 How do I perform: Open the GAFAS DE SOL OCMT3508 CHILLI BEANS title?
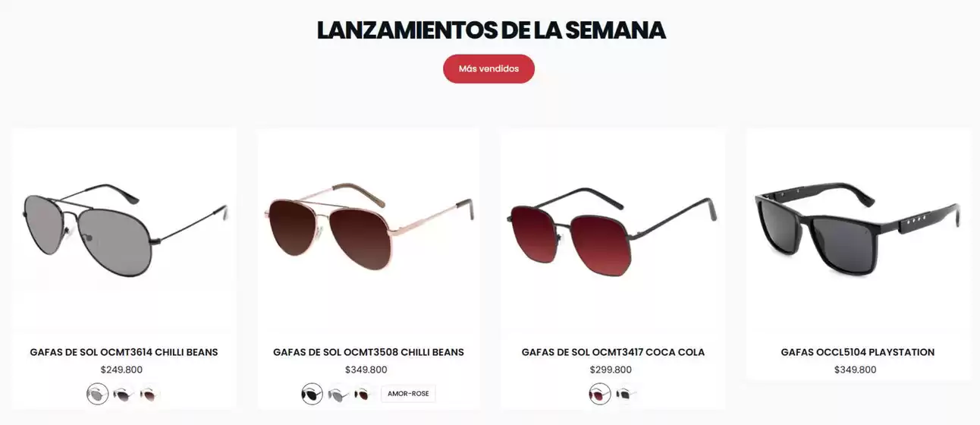[369, 352]
